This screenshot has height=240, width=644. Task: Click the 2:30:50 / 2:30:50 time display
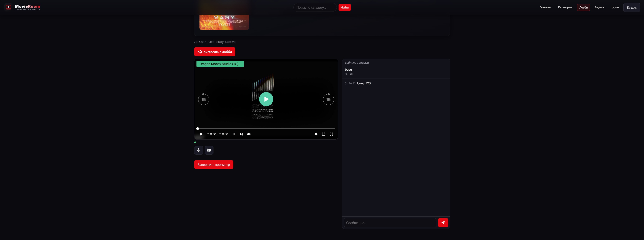point(217,134)
